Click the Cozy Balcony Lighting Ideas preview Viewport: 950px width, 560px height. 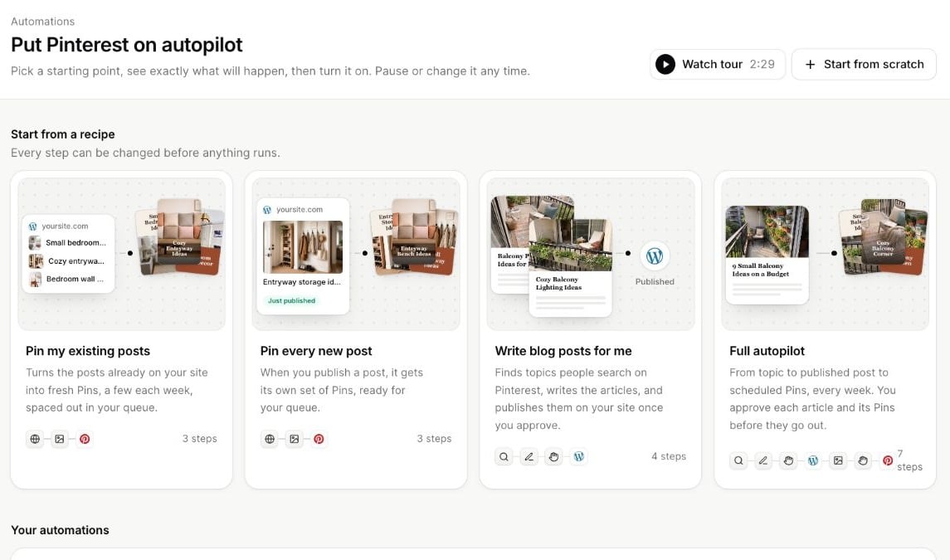pos(570,268)
